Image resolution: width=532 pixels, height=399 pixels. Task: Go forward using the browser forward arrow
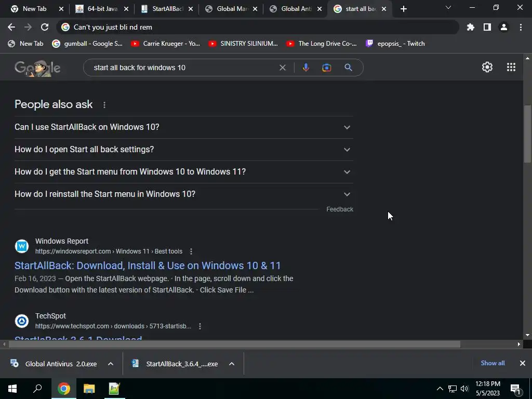tap(28, 27)
